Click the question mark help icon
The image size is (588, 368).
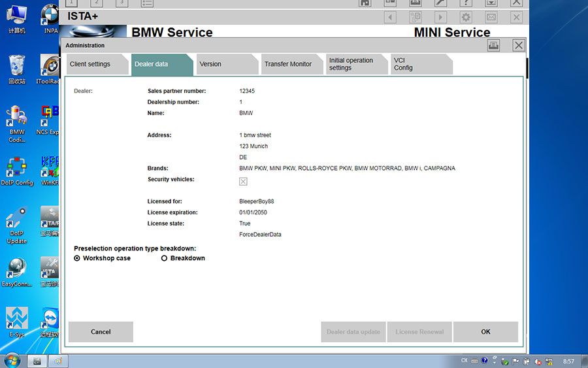(x=466, y=3)
